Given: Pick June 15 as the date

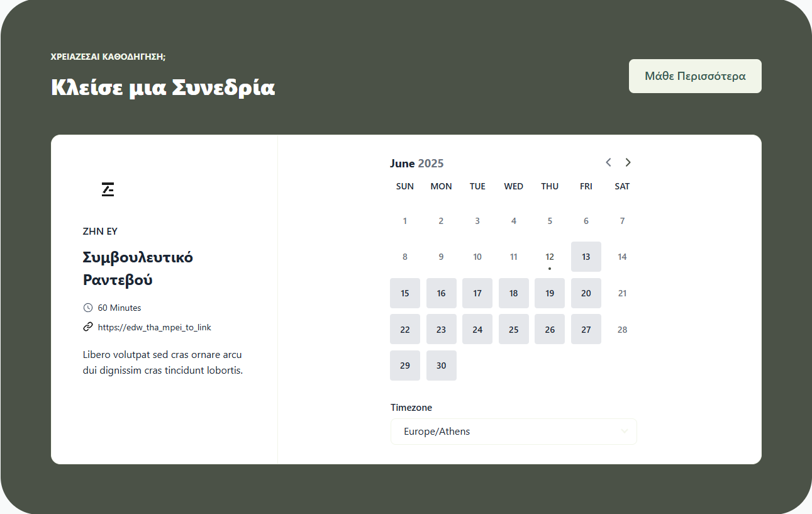Looking at the screenshot, I should point(404,293).
